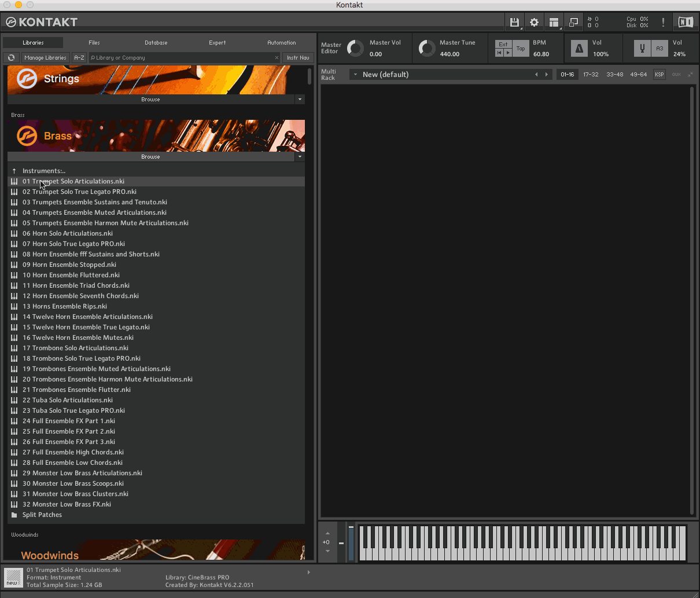Toggle external sync Ext button

503,45
